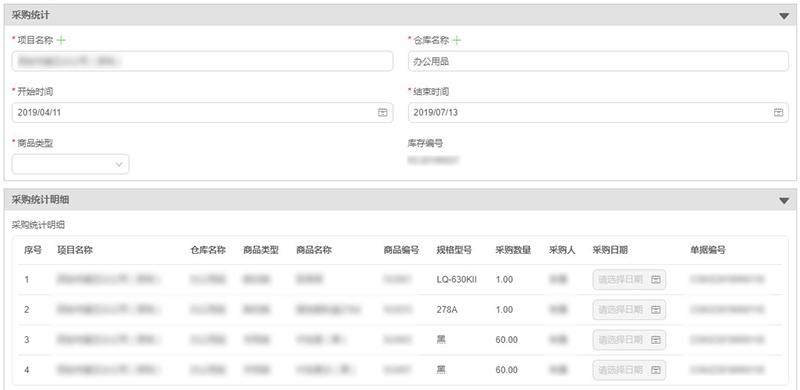The image size is (800, 390).
Task: Click the 请选择日期 date field in row 3
Action: (629, 340)
